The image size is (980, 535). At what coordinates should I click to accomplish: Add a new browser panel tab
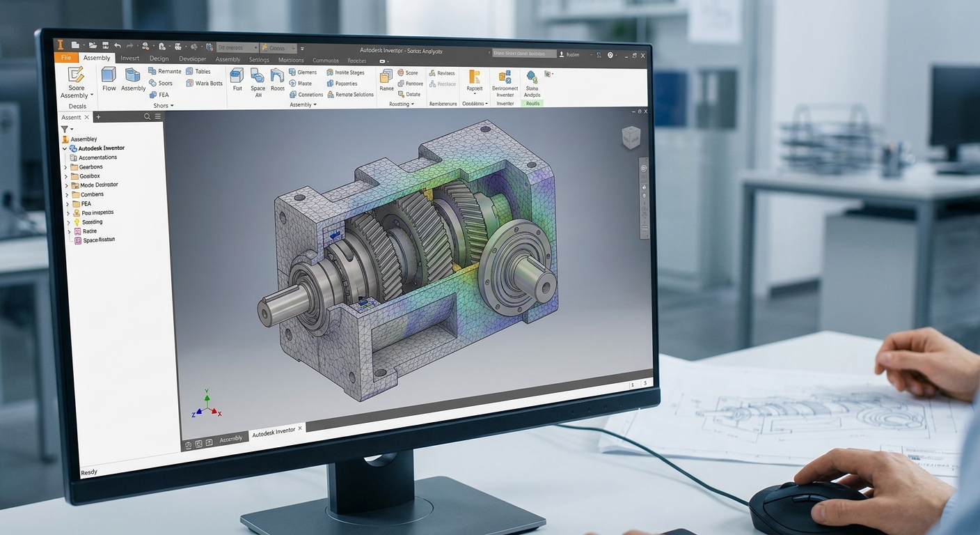(x=98, y=117)
